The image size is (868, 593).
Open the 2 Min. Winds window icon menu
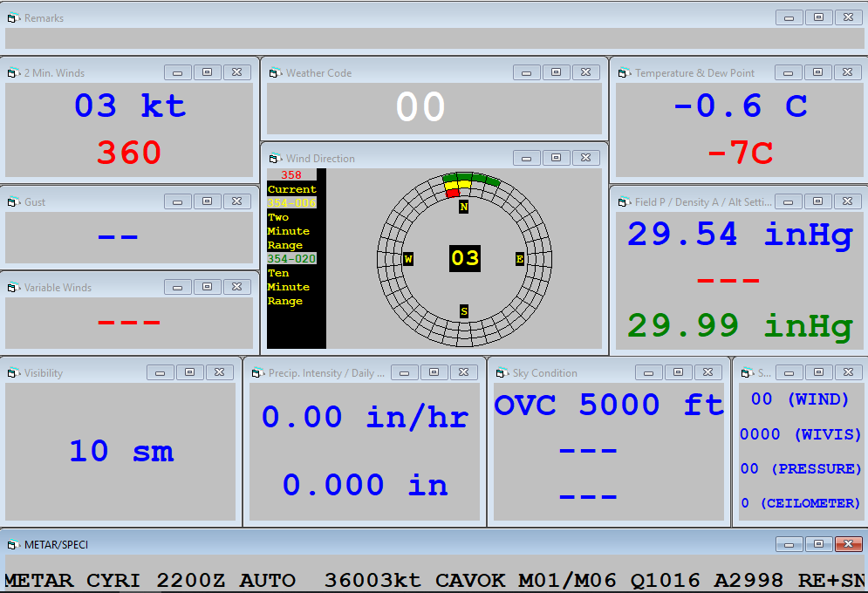13,73
